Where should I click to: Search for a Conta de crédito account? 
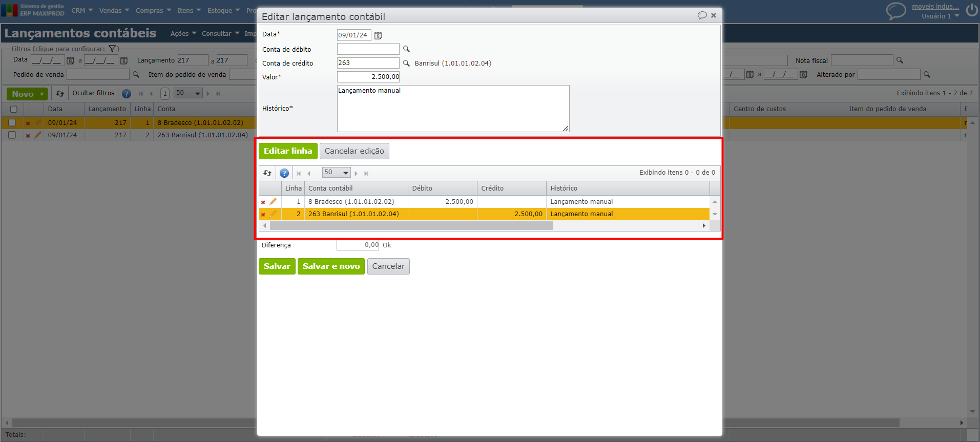406,63
